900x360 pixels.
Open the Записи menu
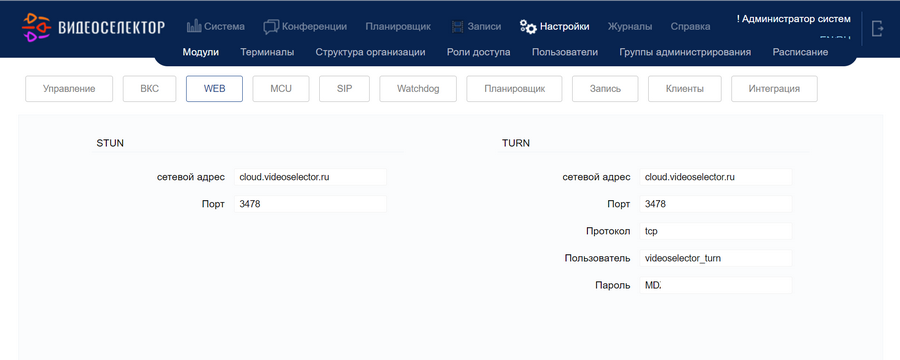click(484, 26)
